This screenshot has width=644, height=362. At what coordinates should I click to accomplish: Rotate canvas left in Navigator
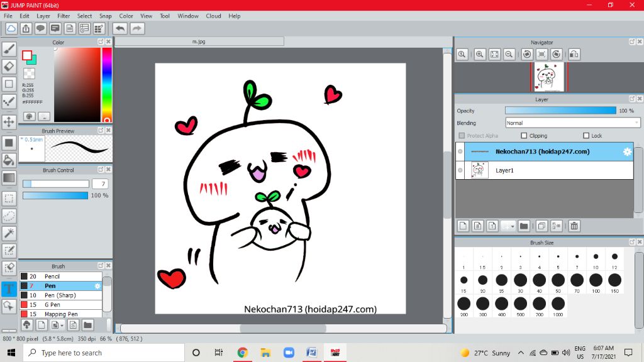point(527,54)
